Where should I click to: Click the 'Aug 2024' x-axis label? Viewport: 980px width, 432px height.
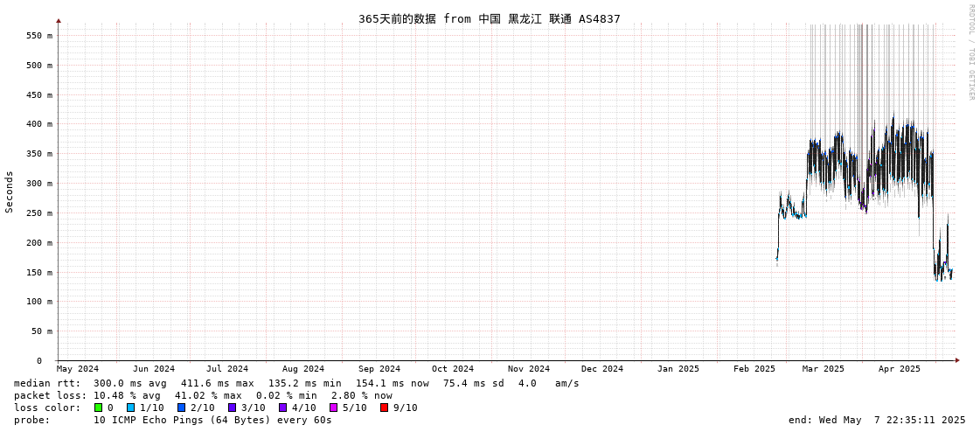(x=303, y=369)
